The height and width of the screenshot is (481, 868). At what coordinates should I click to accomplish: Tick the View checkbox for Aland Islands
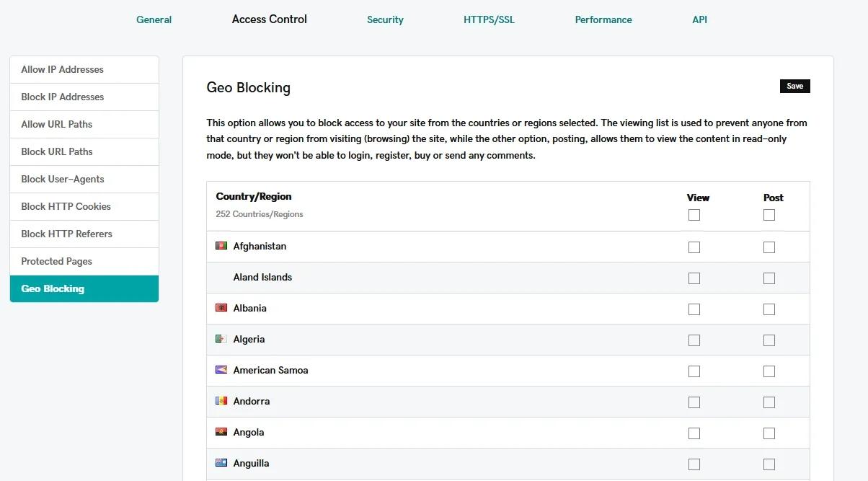tap(694, 278)
